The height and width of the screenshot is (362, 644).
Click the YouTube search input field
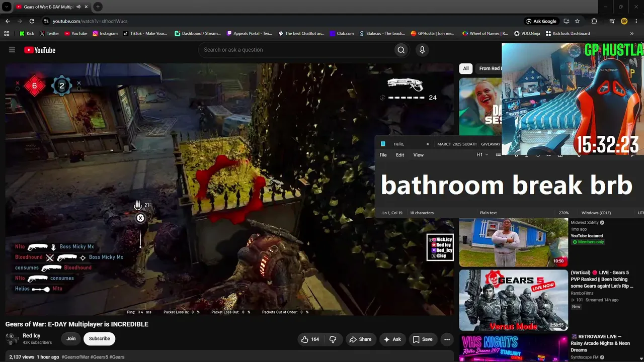point(296,50)
